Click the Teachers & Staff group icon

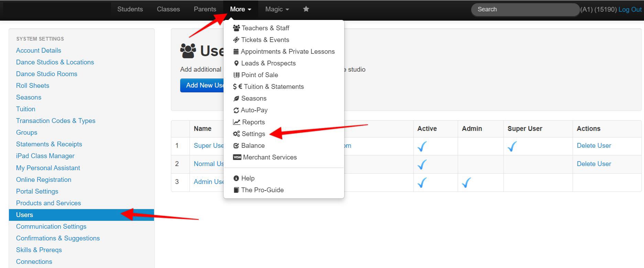[x=236, y=28]
